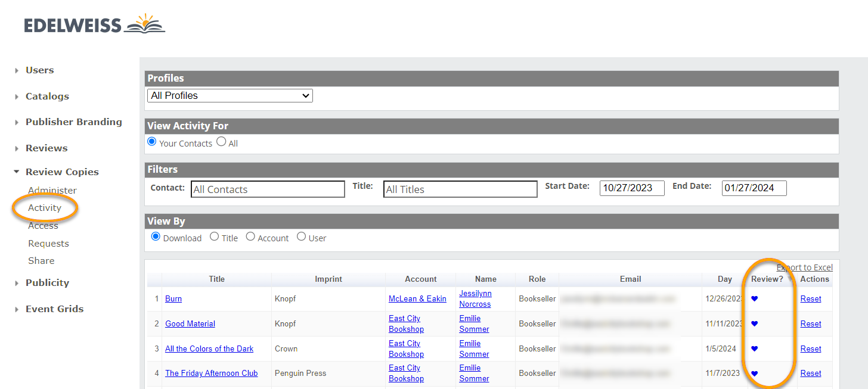This screenshot has height=389, width=868.
Task: Click the Bookseller role cell in the Burn row
Action: click(x=537, y=299)
